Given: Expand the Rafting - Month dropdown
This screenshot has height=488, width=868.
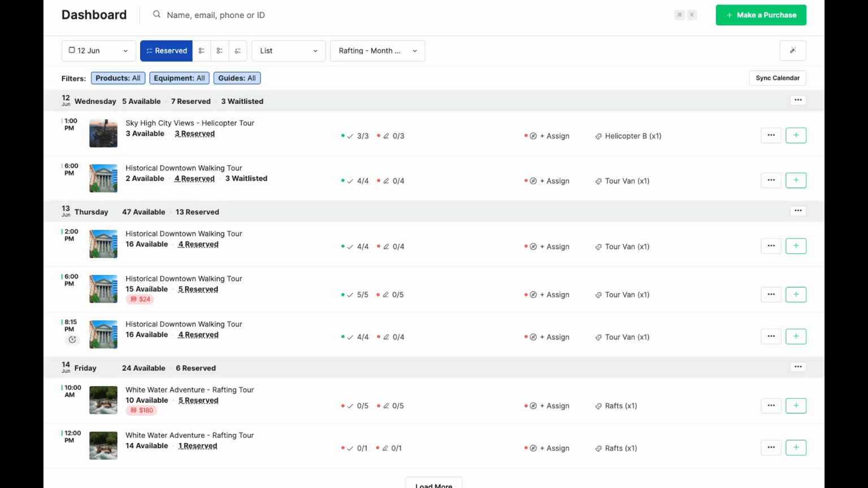Looking at the screenshot, I should (x=377, y=50).
